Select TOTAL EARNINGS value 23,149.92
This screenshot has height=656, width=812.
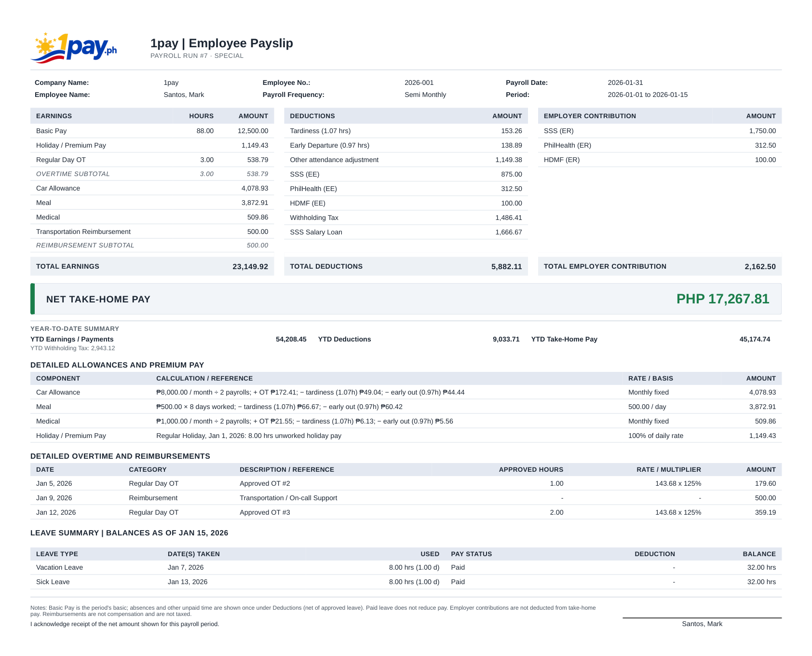[x=250, y=266]
